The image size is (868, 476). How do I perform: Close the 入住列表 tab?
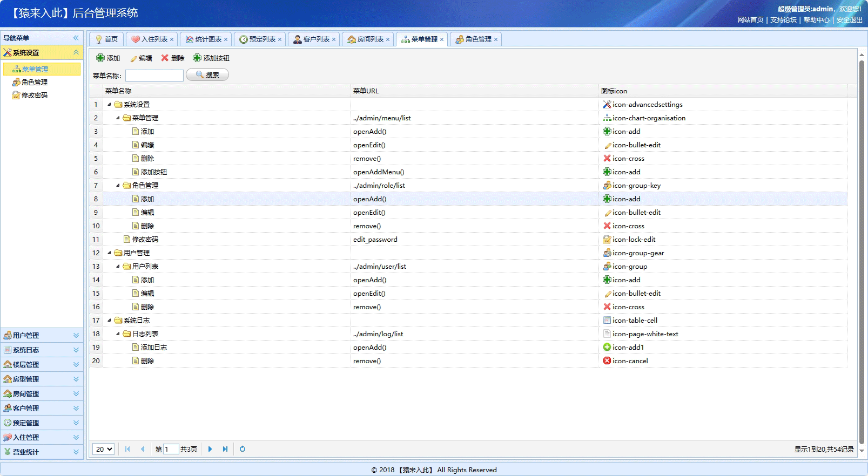(x=172, y=39)
